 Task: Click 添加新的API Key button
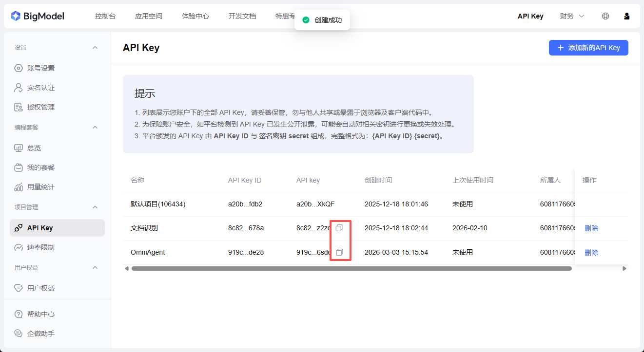588,48
